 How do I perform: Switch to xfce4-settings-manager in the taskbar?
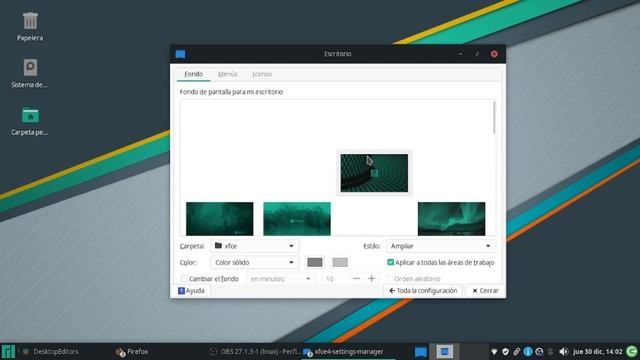tap(348, 351)
